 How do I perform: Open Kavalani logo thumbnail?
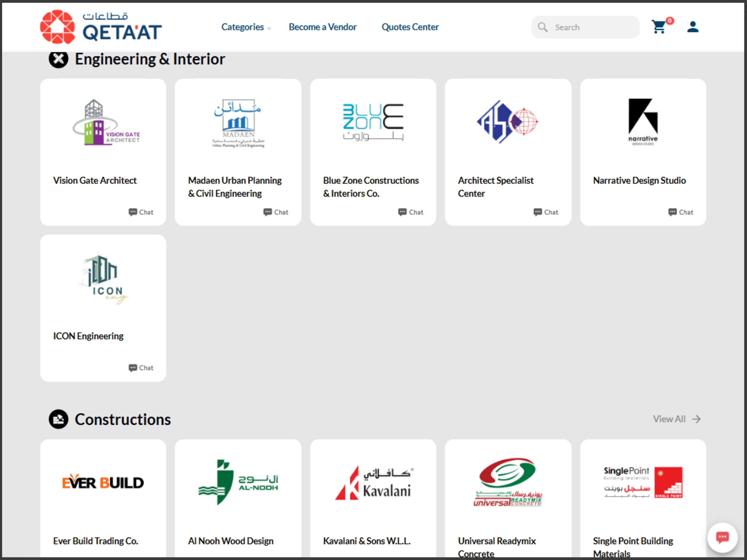pos(374,483)
